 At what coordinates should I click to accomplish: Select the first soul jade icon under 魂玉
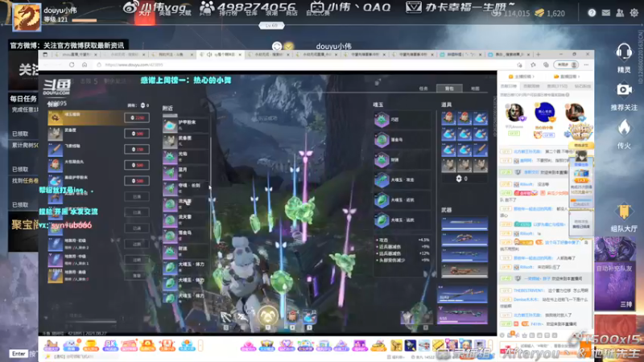(382, 119)
